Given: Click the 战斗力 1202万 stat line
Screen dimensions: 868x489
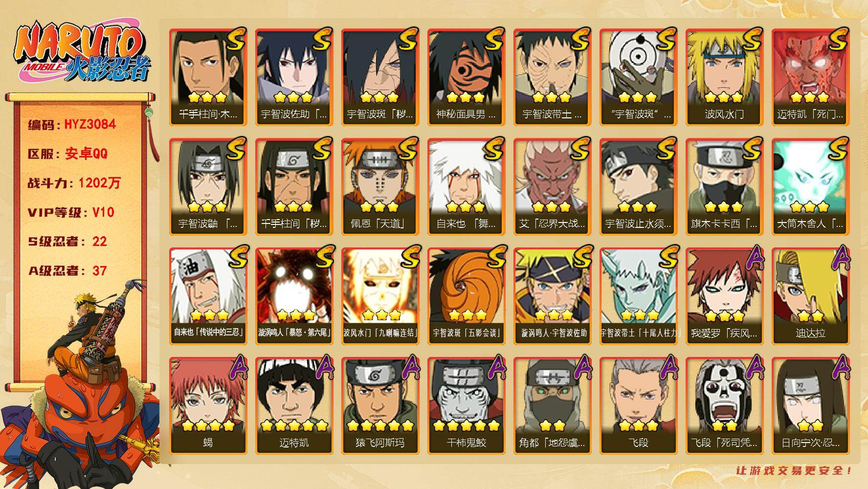Looking at the screenshot, I should [74, 183].
